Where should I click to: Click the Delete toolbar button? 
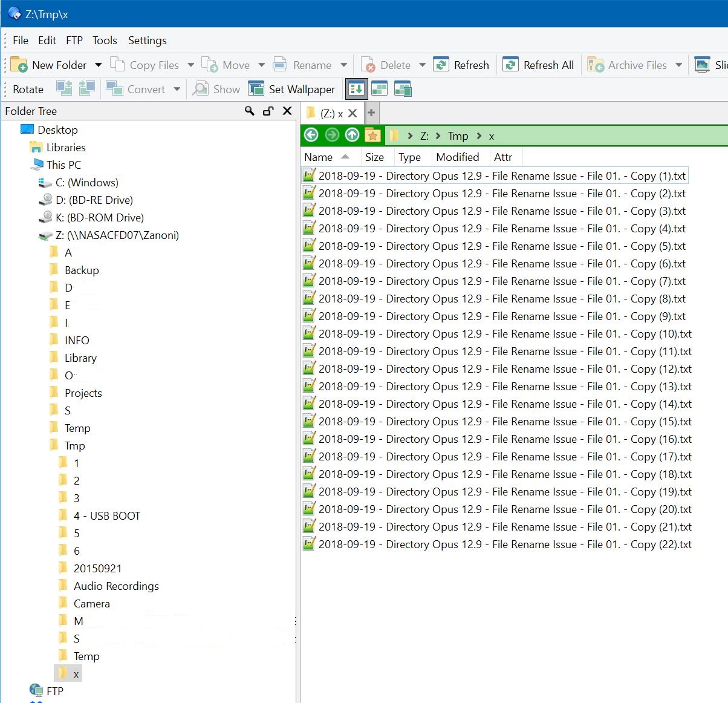click(x=386, y=65)
